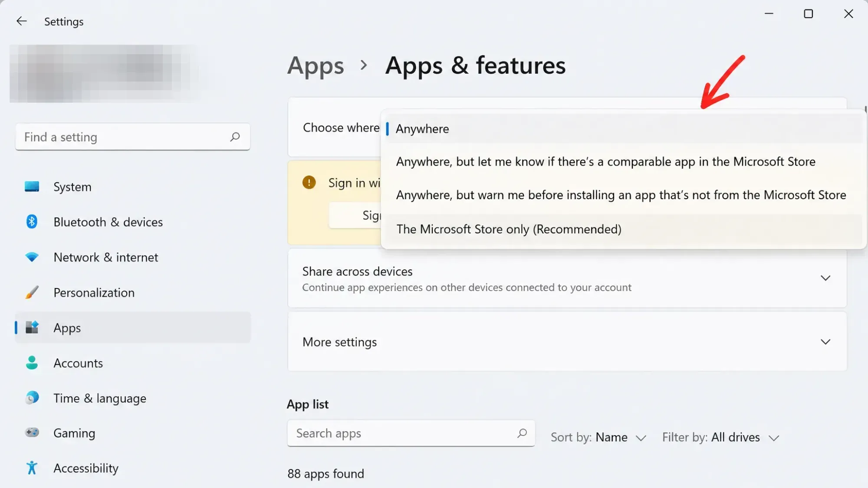Maximize the Settings window
868x488 pixels.
coord(808,14)
